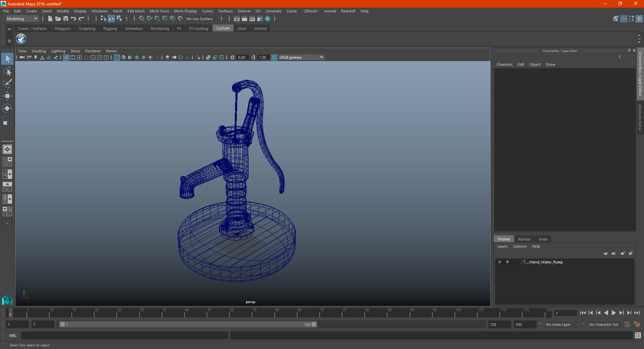Go to start of playback range
Screen dimensions: 644x349
pos(583,313)
